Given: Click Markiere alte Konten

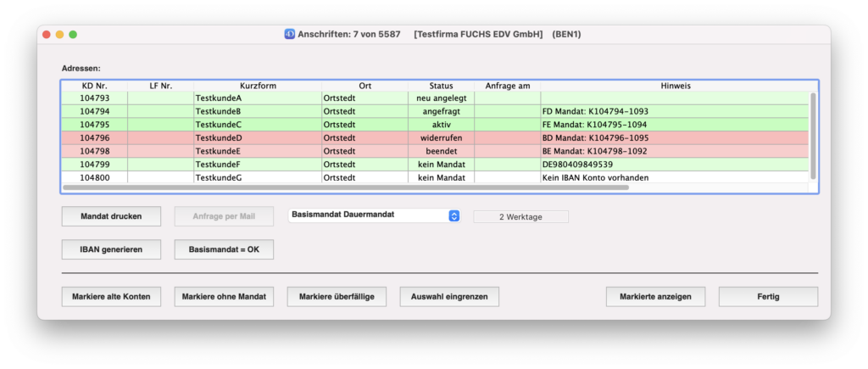Looking at the screenshot, I should click(x=110, y=297).
